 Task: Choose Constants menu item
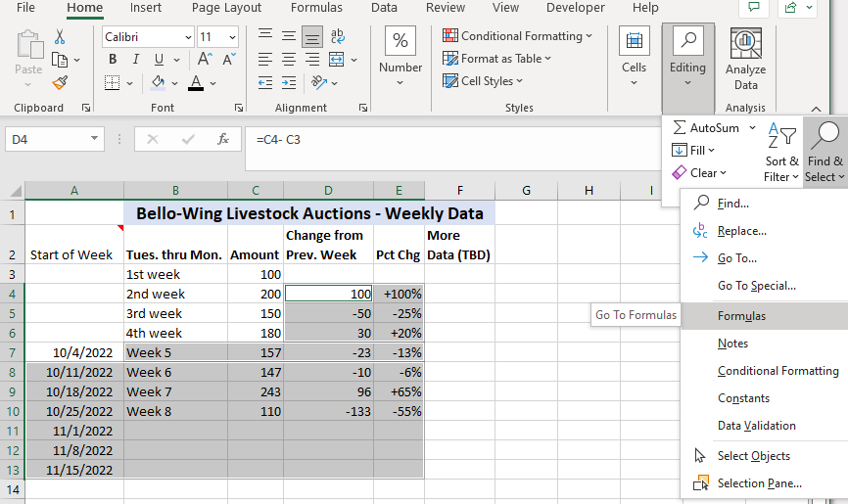tap(764, 398)
